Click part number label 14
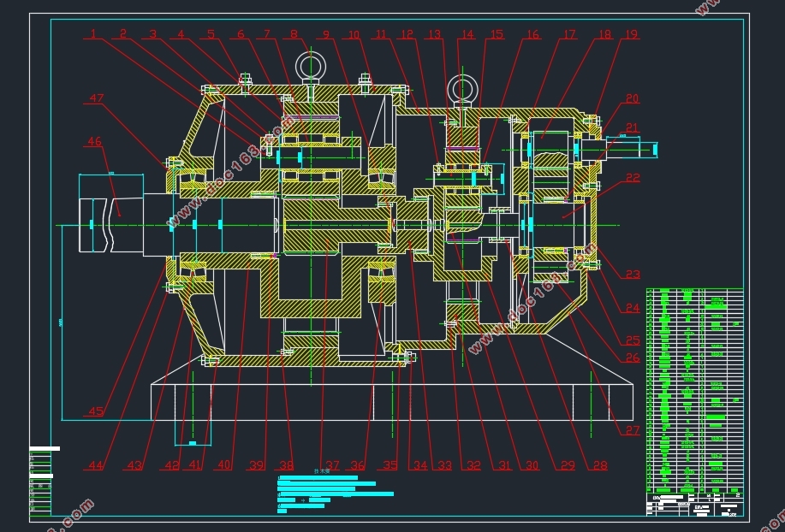The height and width of the screenshot is (532, 785). tap(467, 35)
